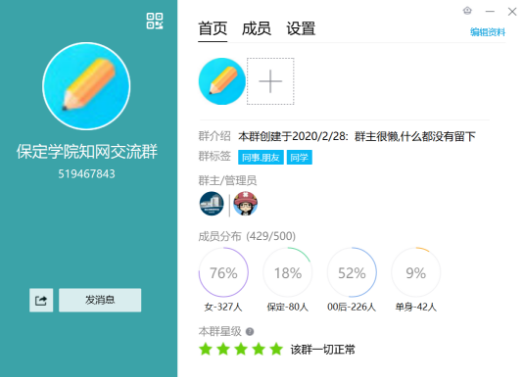Image resolution: width=521 pixels, height=377 pixels.
Task: Click the 76% female distribution circle
Action: [223, 272]
